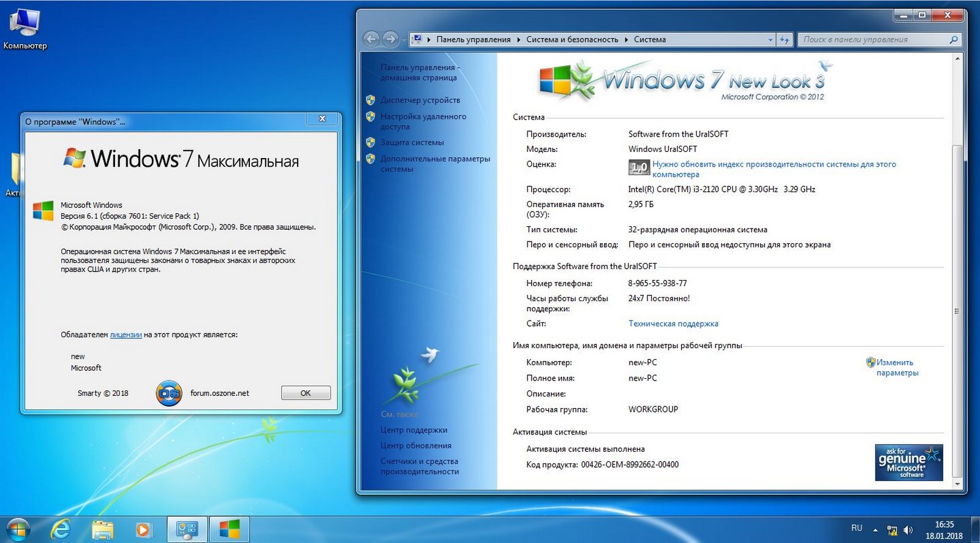Close the System Control Panel window
980x543 pixels.
click(947, 15)
